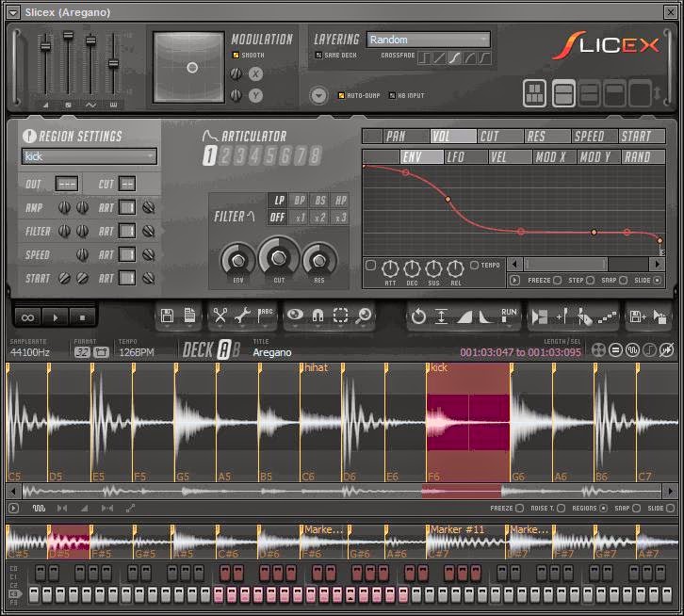
Task: Open the Layering mode dropdown showing Random
Action: coord(429,40)
